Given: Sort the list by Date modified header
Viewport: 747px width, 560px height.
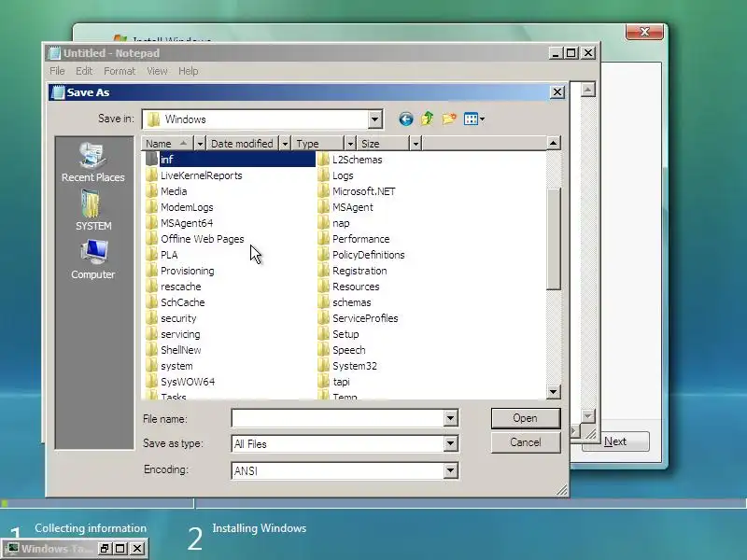Looking at the screenshot, I should [243, 144].
